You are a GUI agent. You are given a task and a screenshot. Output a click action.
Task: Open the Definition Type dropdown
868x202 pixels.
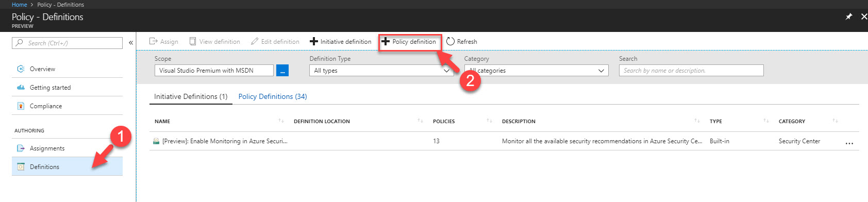[x=381, y=71]
